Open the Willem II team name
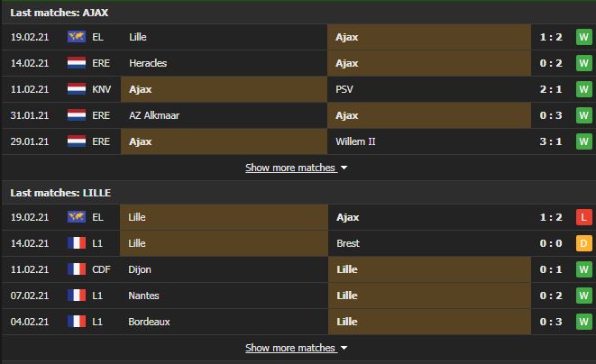The width and height of the screenshot is (596, 364). pos(355,141)
